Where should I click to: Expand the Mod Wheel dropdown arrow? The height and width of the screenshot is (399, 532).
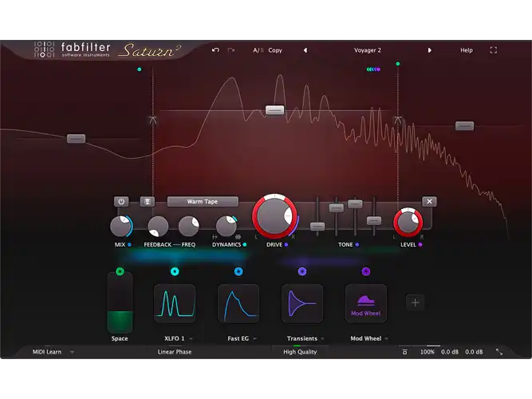point(387,338)
